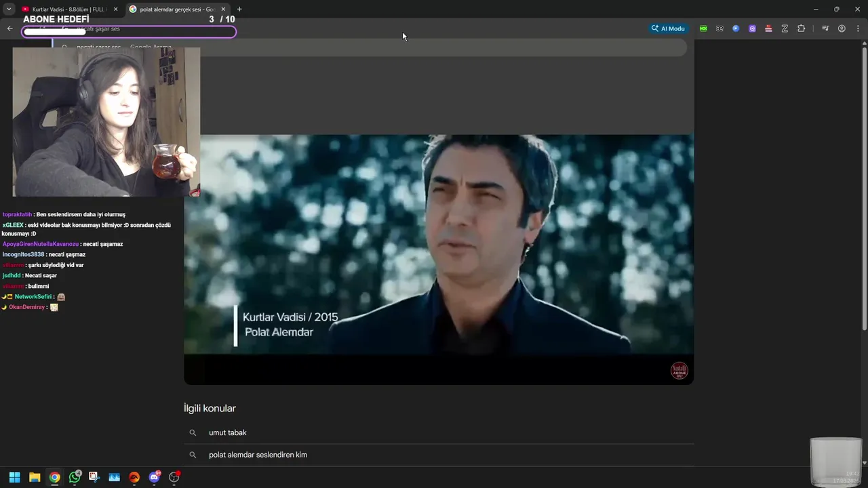Select the necati şaşar ses suggestion row
This screenshot has width=868, height=488.
point(370,47)
